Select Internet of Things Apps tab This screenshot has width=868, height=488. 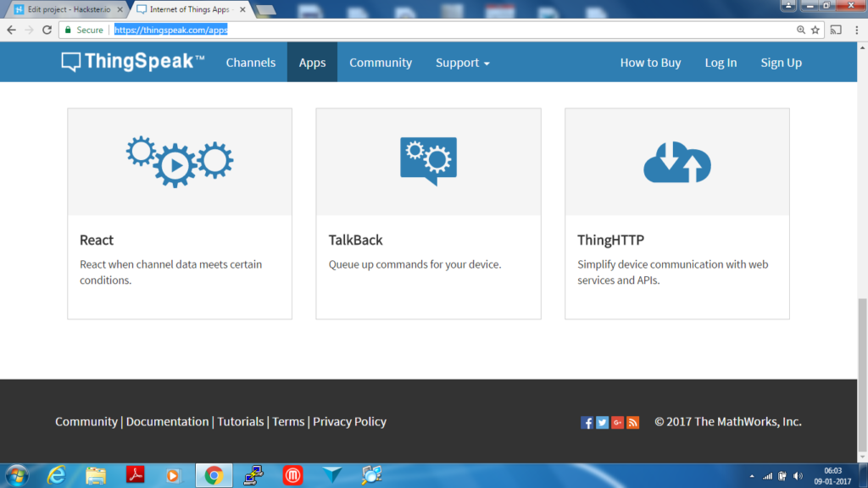[190, 9]
